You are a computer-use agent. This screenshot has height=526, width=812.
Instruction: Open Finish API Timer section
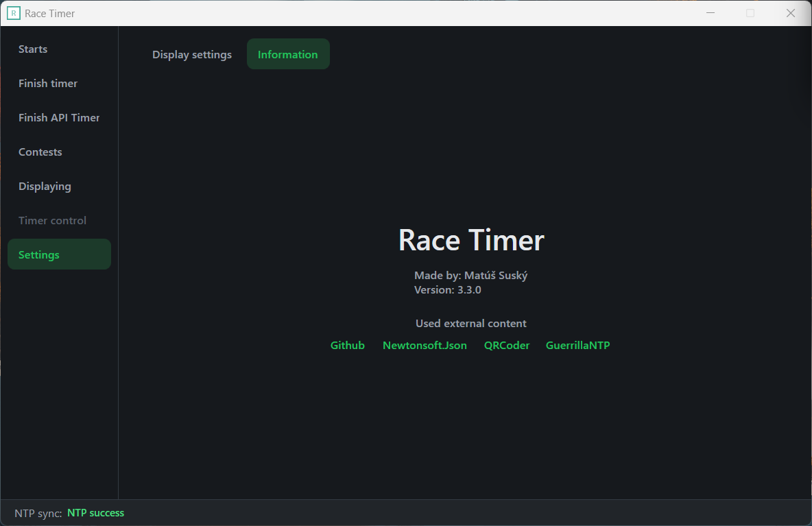point(59,117)
